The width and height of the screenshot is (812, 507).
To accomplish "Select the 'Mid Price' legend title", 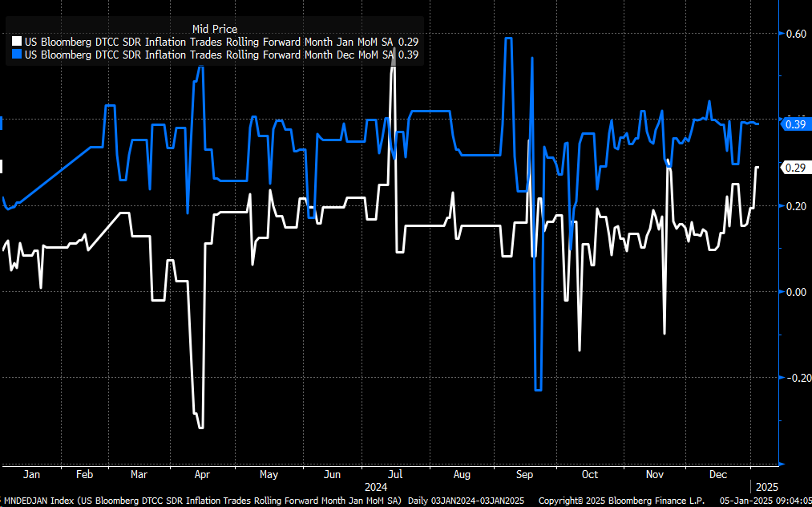I will [x=214, y=29].
